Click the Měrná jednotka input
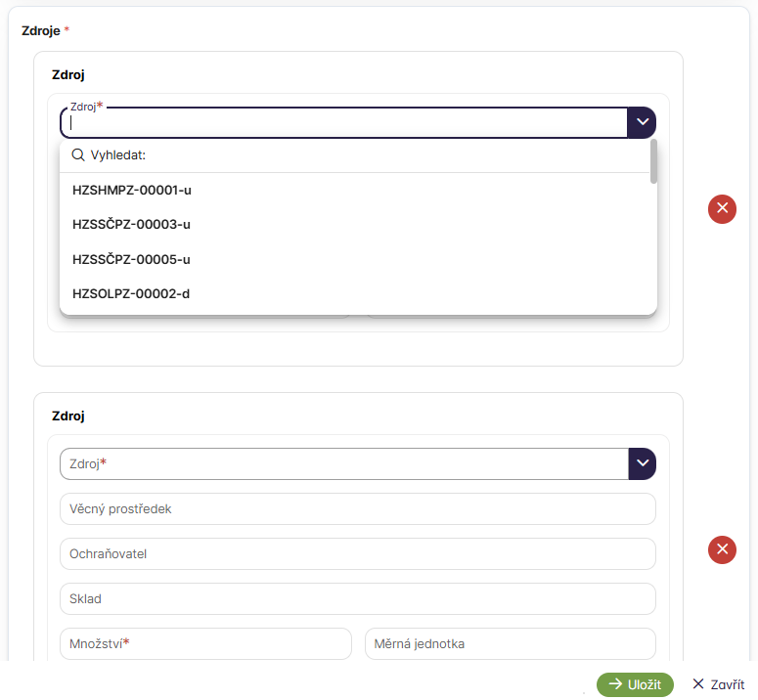Screen dimensions: 758x700 (510, 643)
